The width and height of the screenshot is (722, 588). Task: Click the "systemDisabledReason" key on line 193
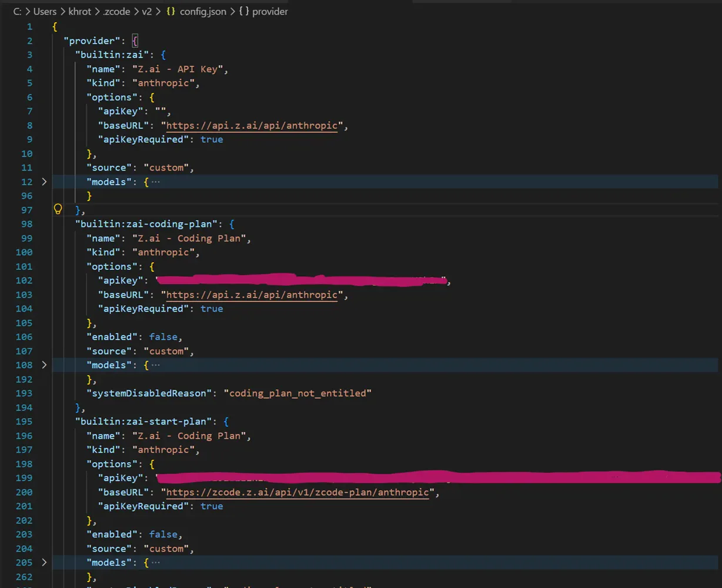click(149, 393)
